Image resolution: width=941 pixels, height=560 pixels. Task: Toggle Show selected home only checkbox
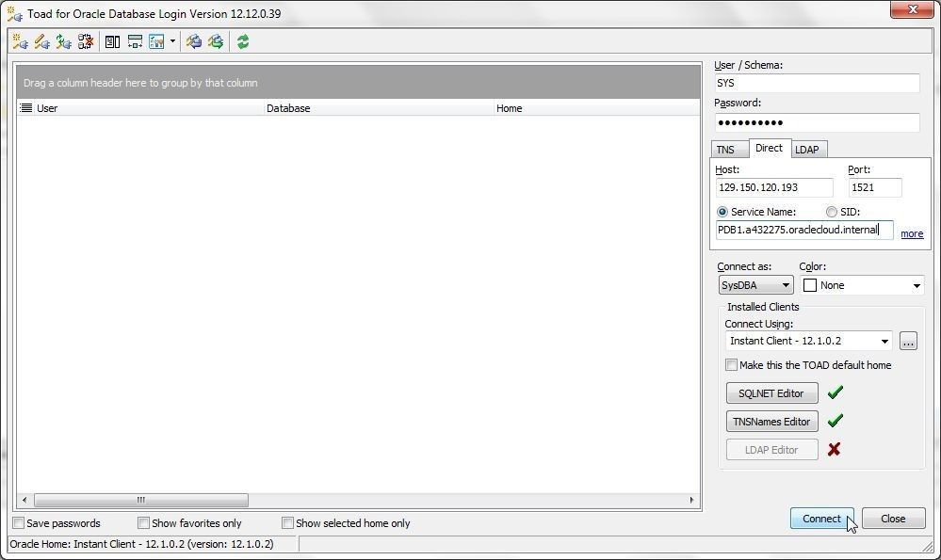coord(287,523)
